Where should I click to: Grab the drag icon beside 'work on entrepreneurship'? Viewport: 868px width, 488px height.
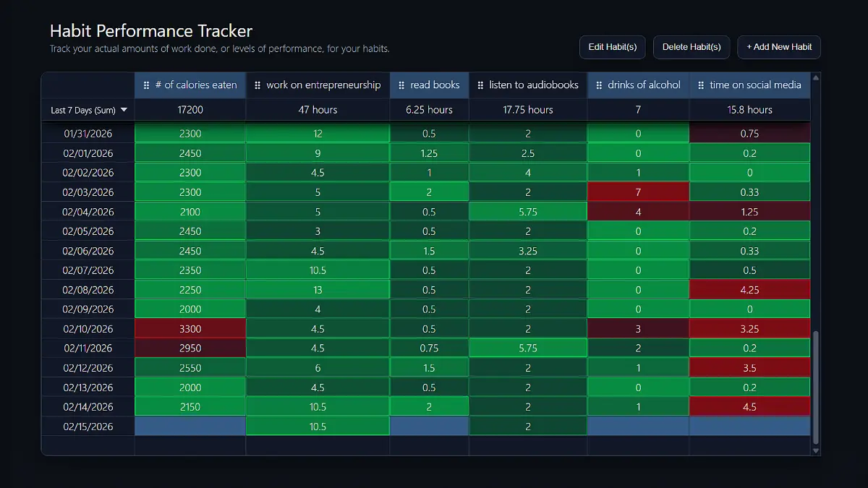(258, 85)
